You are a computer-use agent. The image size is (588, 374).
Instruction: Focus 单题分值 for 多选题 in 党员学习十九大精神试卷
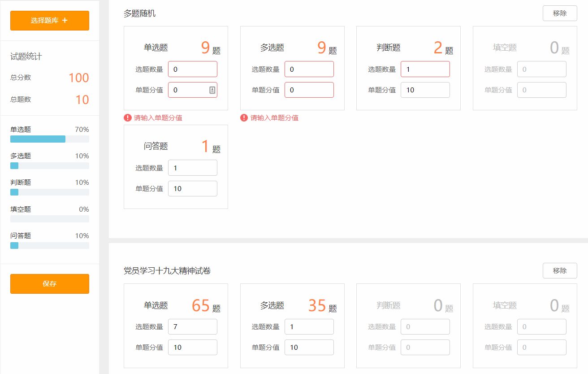tap(309, 348)
